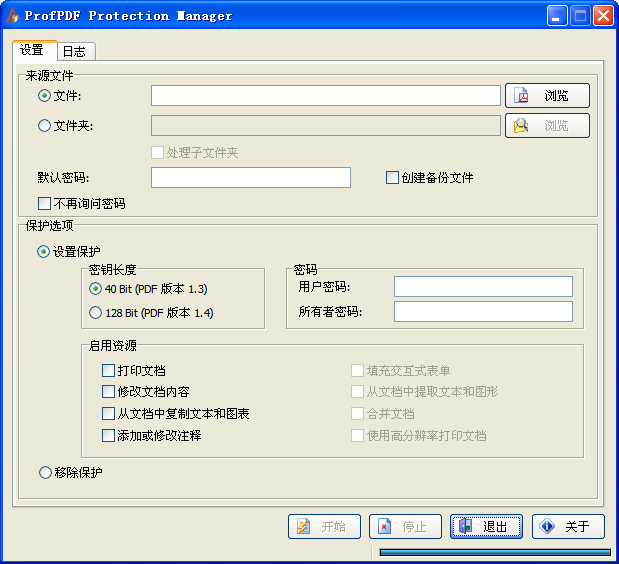Select the 文件夹 folder radio button
Image resolution: width=619 pixels, height=564 pixels.
point(44,126)
